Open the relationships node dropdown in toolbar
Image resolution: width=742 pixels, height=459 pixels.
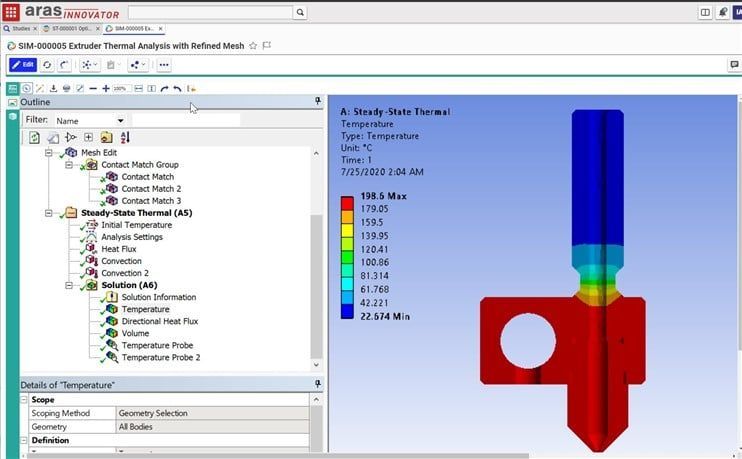(89, 65)
